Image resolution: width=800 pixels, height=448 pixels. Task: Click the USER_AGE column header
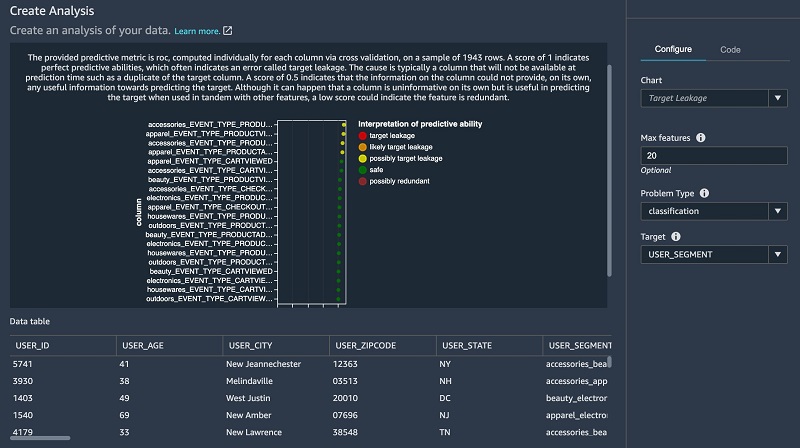click(169, 345)
